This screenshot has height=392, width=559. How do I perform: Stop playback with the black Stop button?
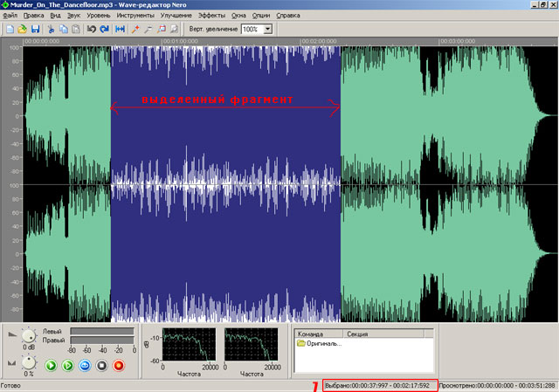[102, 366]
